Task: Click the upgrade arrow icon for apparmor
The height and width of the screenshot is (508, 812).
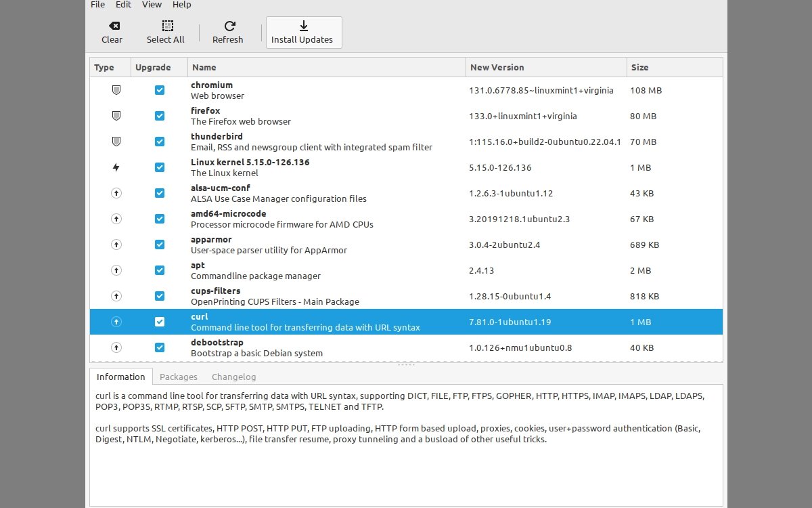Action: tap(116, 245)
